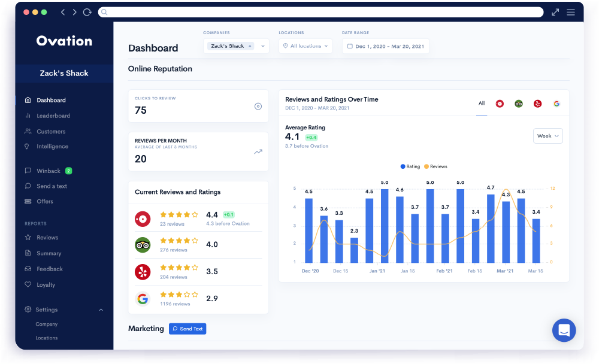Click the Settings gear icon
The height and width of the screenshot is (364, 599).
tap(28, 310)
